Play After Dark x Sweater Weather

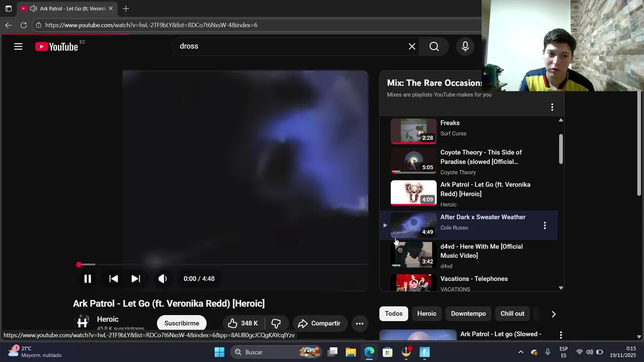click(468, 225)
